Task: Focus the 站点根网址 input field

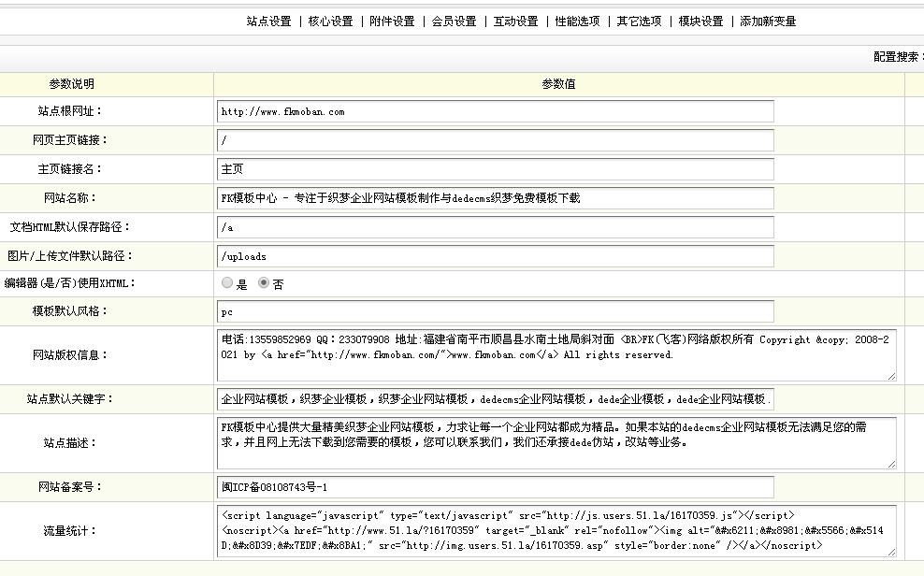Action: (495, 111)
